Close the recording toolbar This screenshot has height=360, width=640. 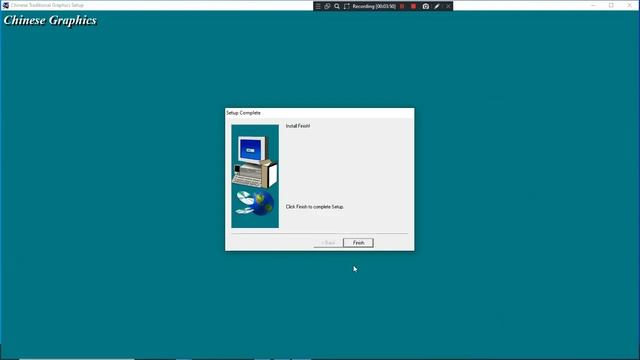tap(448, 6)
